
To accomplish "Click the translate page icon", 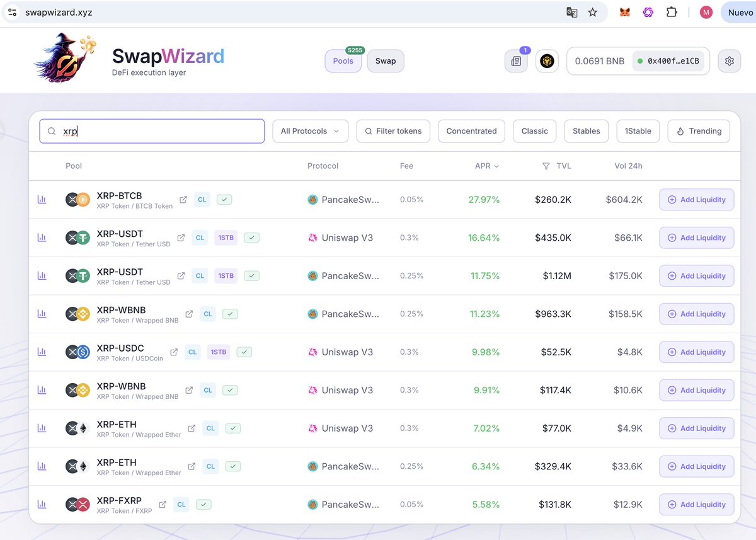I will coord(571,12).
